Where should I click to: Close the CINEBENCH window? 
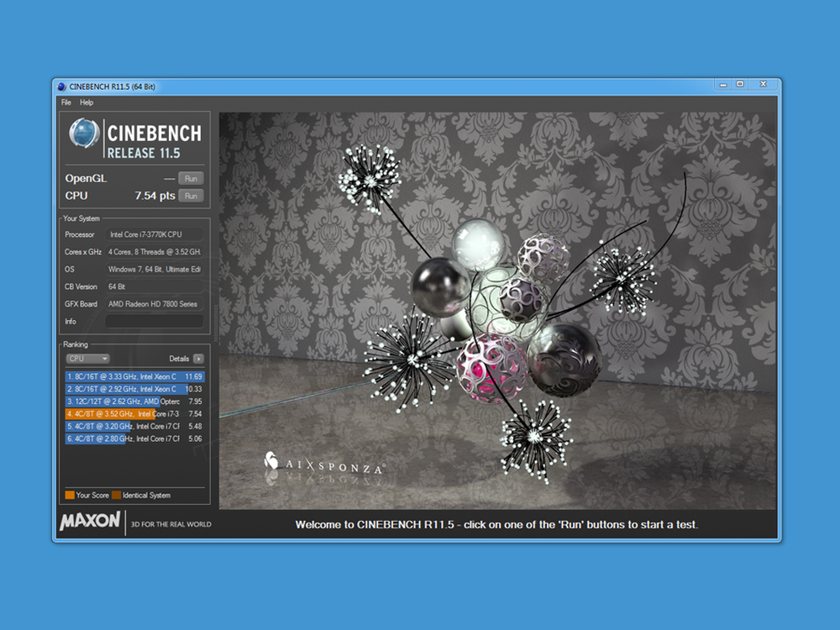coord(764,85)
